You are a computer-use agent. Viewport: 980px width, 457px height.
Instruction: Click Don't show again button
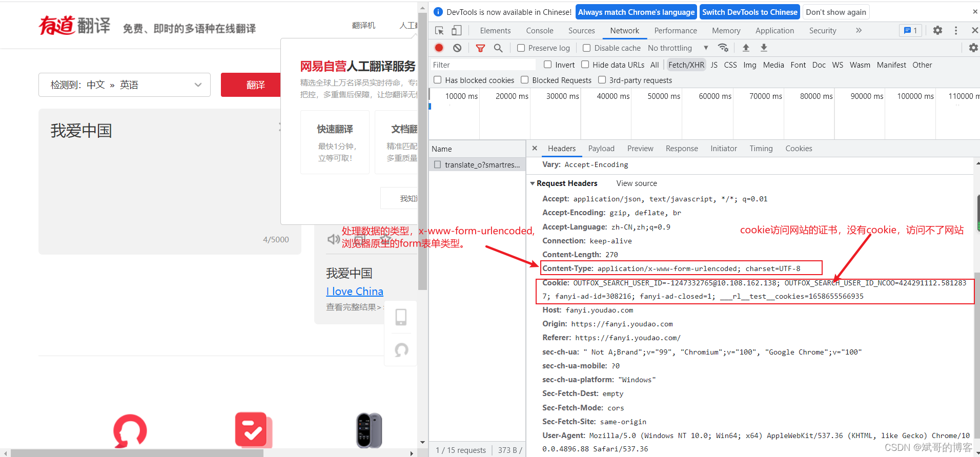[x=836, y=12]
